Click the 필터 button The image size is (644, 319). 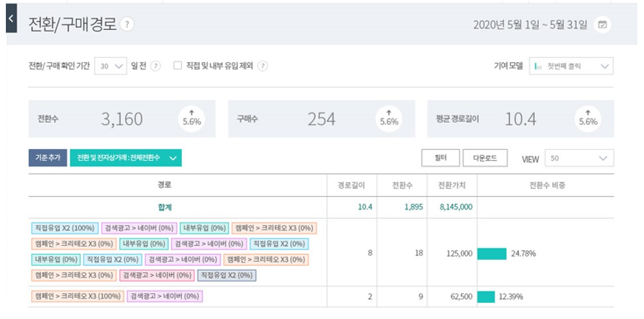click(x=440, y=158)
